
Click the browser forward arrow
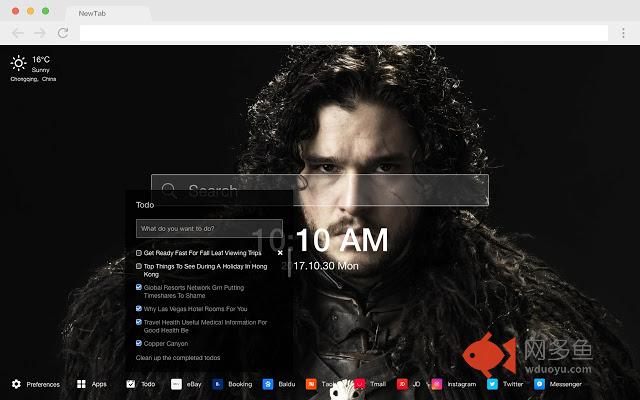40,33
